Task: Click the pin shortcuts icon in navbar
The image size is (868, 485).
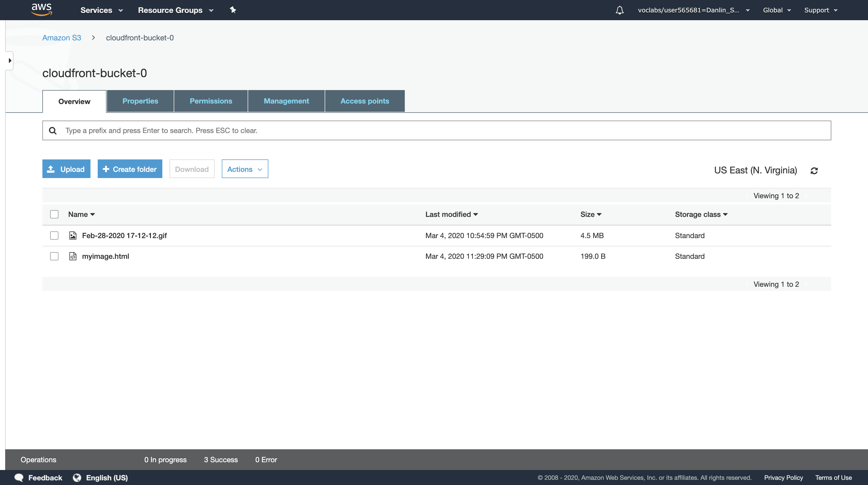Action: point(233,10)
